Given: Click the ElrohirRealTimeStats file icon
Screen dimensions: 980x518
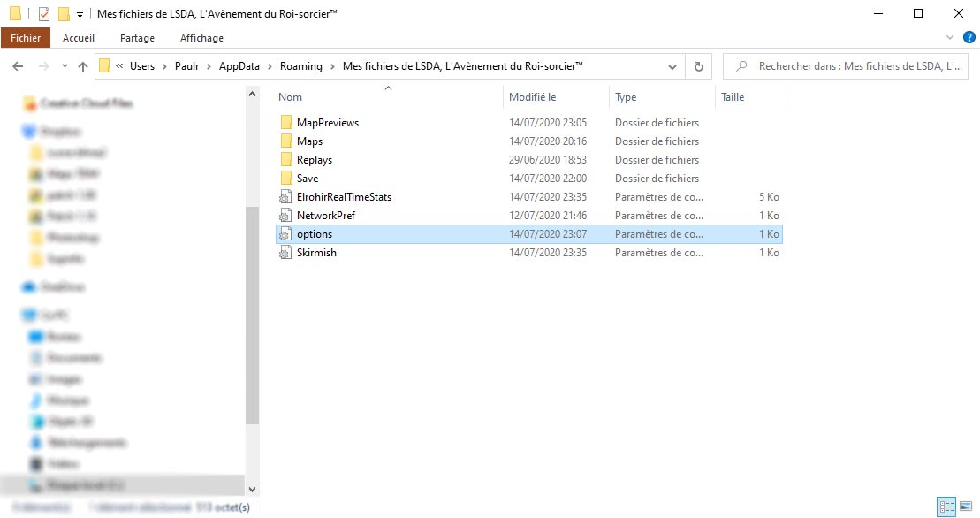Looking at the screenshot, I should [x=285, y=197].
